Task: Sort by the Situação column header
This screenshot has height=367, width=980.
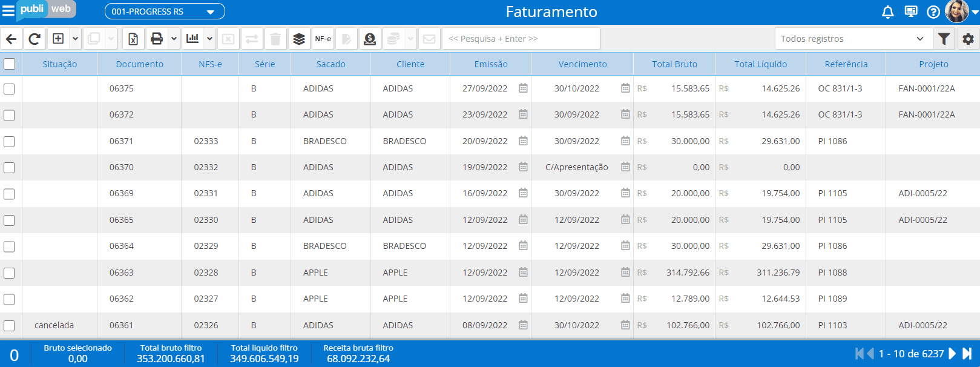Action: tap(60, 64)
